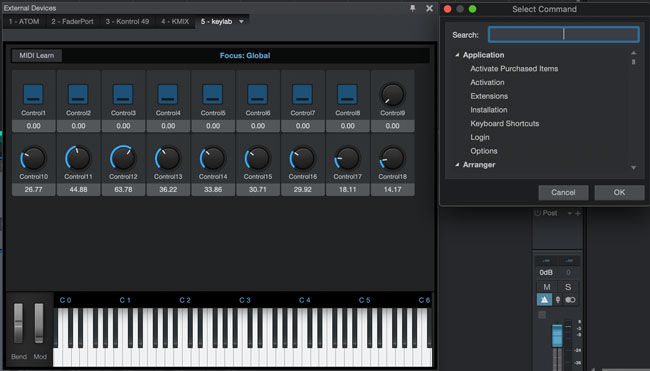
Task: Click the microphone monitor icon in the channel
Action: 558,300
